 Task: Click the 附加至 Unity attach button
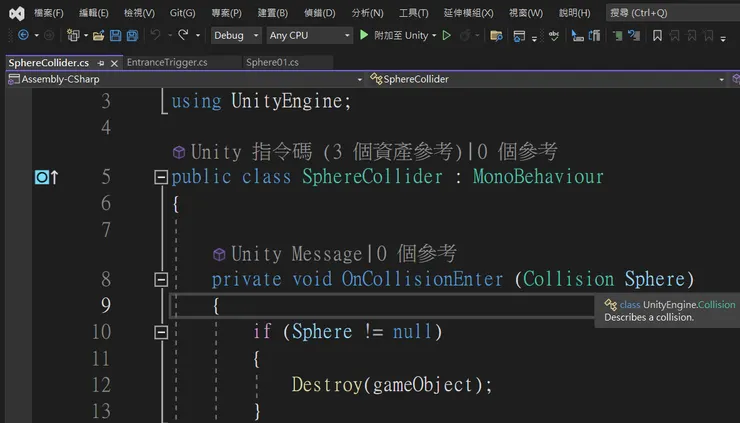tap(401, 35)
